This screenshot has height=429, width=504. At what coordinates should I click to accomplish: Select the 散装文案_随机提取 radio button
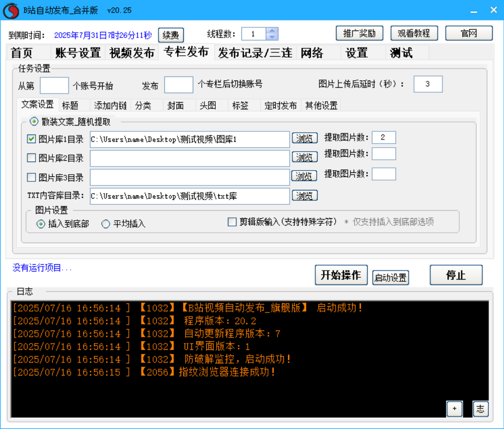(34, 122)
